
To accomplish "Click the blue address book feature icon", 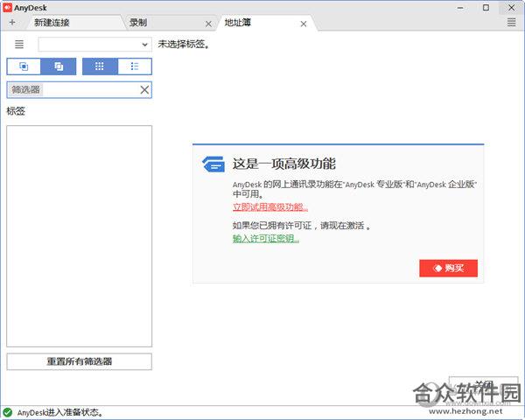I will pos(213,164).
